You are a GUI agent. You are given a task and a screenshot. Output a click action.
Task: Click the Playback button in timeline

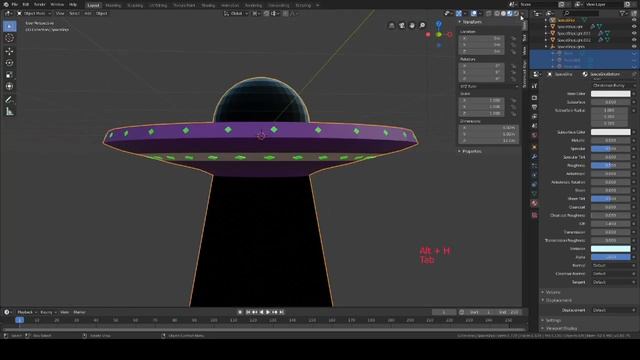pyautogui.click(x=27, y=312)
